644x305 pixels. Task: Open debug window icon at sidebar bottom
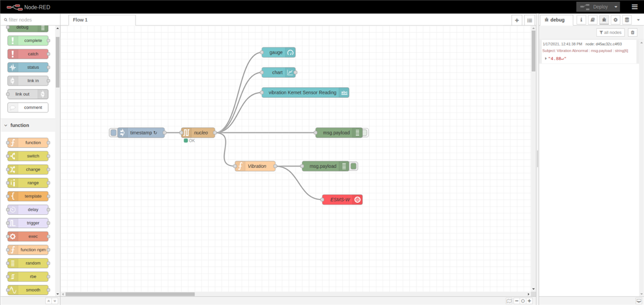[639, 301]
